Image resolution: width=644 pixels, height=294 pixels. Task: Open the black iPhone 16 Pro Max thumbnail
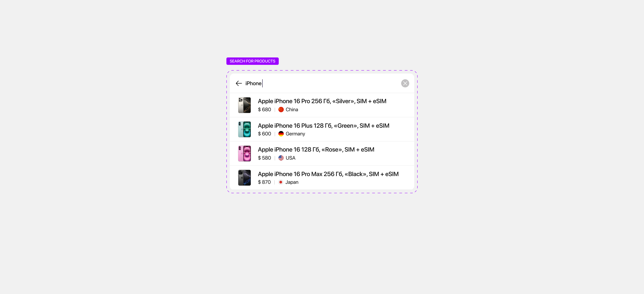tap(244, 178)
